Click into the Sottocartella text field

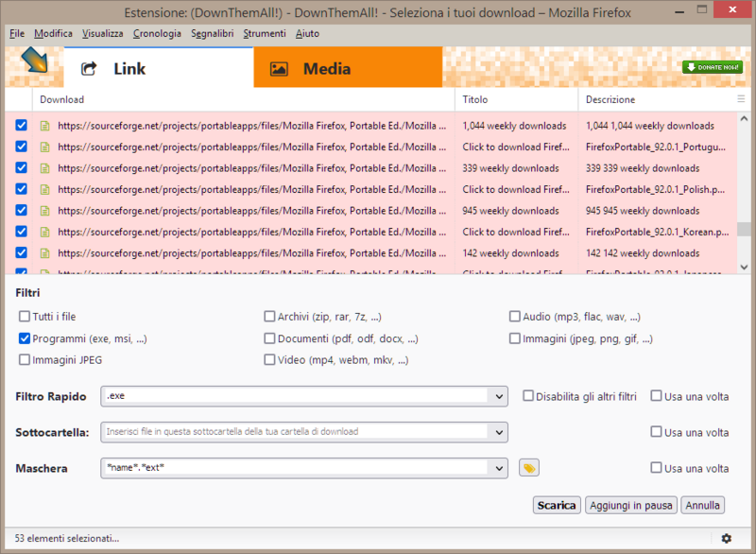[296, 432]
